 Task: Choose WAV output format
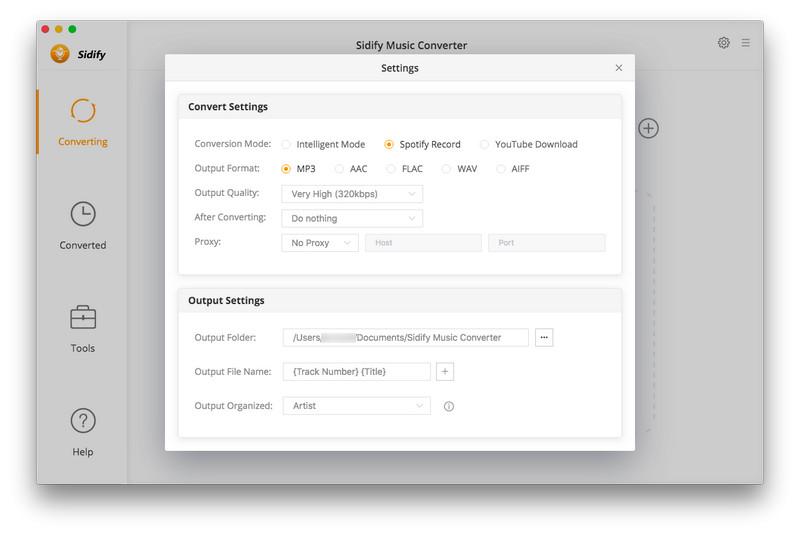pos(459,169)
